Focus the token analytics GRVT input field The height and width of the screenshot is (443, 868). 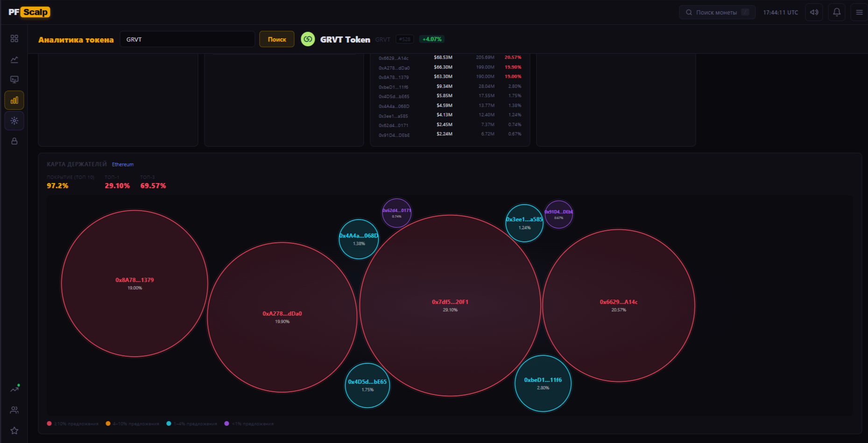[x=187, y=39]
